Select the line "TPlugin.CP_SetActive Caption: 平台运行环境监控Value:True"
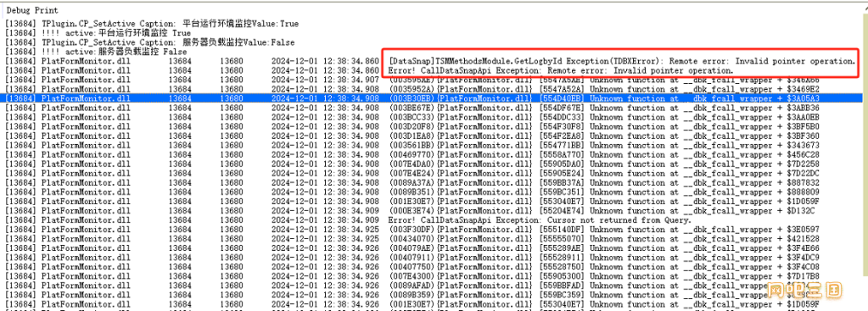The height and width of the screenshot is (311, 868). click(152, 24)
